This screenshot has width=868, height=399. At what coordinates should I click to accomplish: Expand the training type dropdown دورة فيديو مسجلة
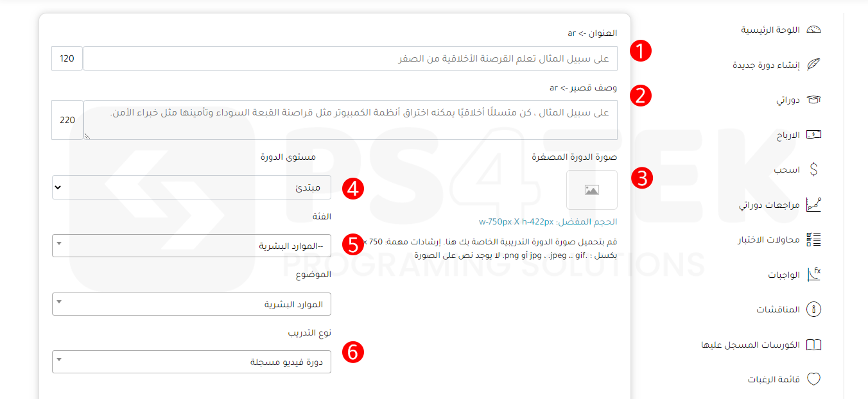click(191, 362)
